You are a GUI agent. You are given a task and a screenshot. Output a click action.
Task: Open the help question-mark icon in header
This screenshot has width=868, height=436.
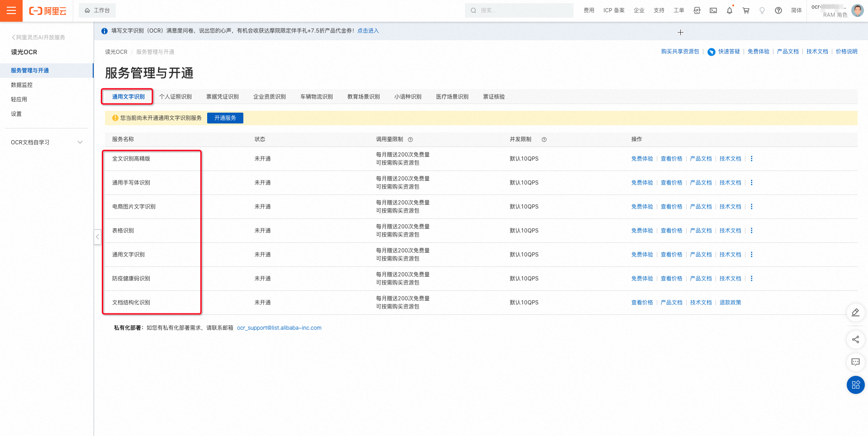click(778, 10)
